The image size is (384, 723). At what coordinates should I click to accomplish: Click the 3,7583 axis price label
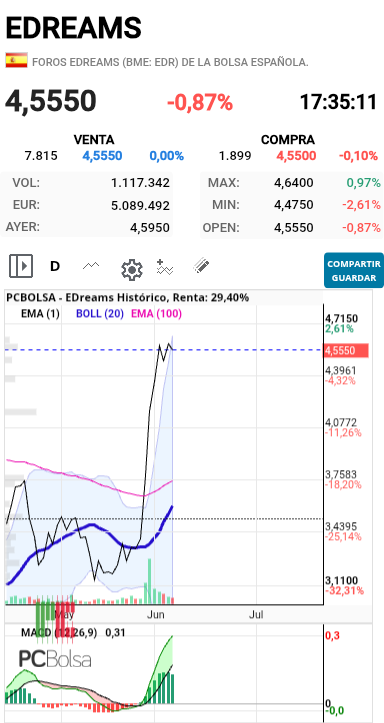click(341, 474)
